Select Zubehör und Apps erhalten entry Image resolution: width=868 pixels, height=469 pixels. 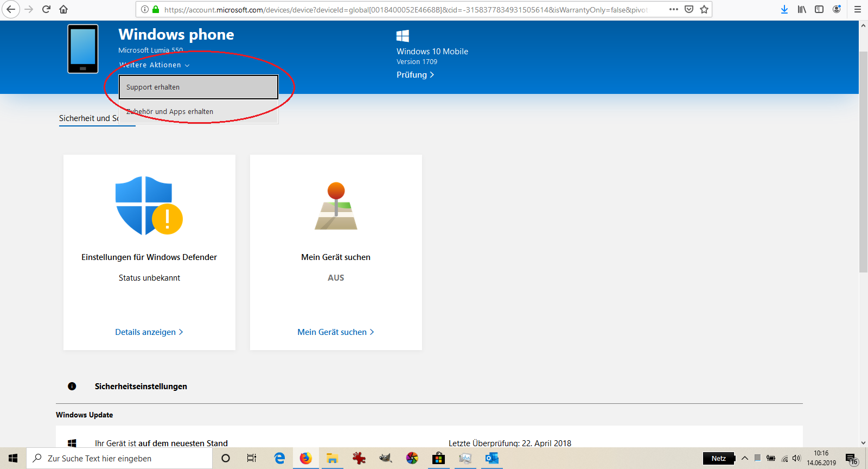click(x=199, y=112)
